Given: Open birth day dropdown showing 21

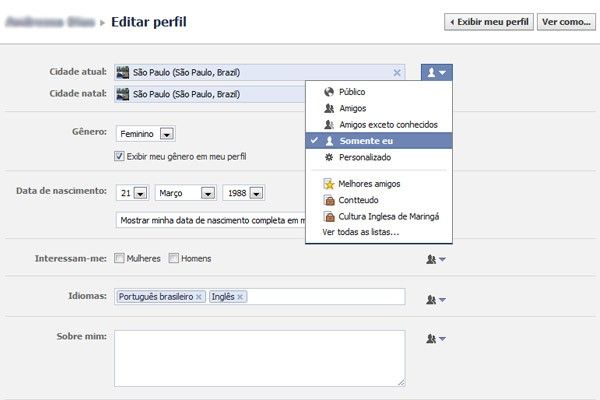Looking at the screenshot, I should point(132,193).
